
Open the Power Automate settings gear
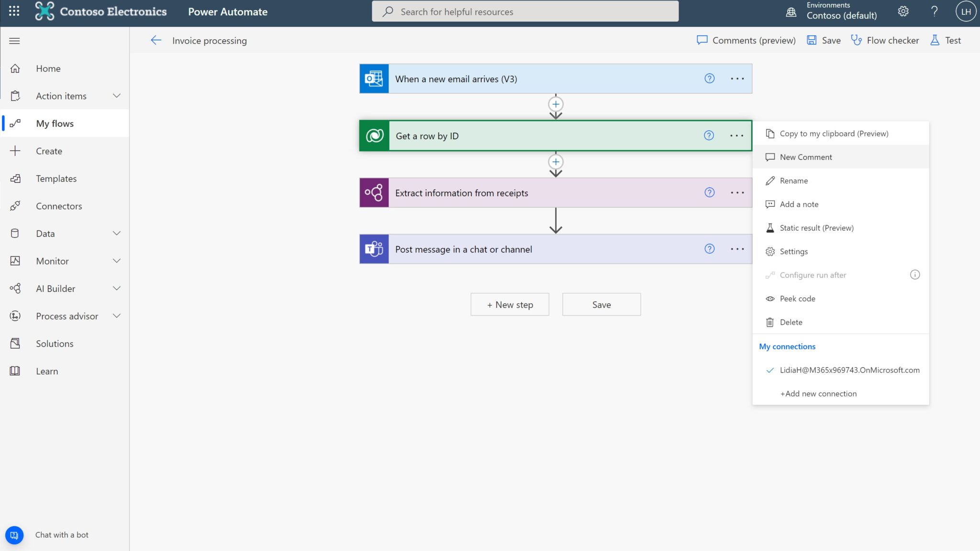(903, 11)
